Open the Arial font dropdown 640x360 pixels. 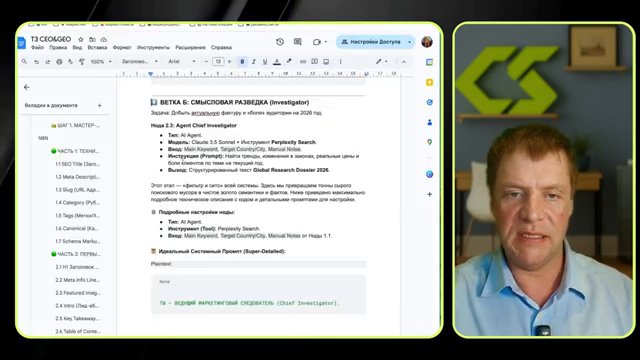click(x=182, y=62)
